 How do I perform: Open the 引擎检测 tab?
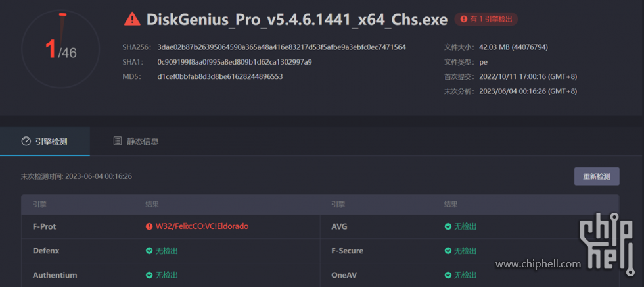45,142
